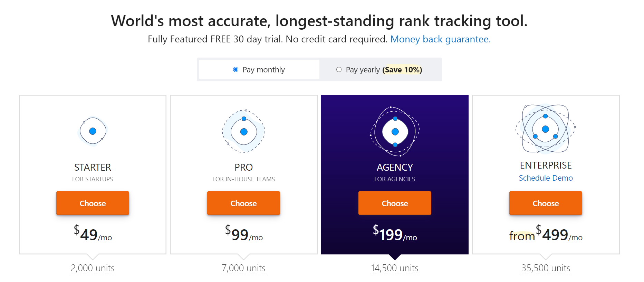The height and width of the screenshot is (282, 644).
Task: Click the Enterprise plan atom illustration
Action: 545,129
